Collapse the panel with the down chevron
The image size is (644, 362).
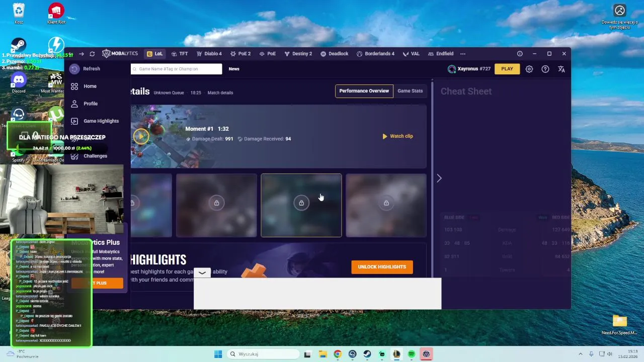[x=202, y=273]
